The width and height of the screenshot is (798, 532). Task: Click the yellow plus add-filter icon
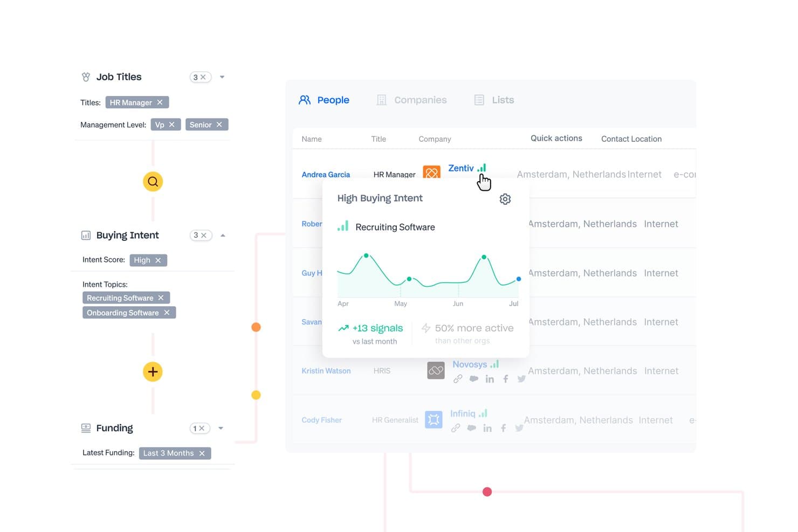[x=153, y=371]
